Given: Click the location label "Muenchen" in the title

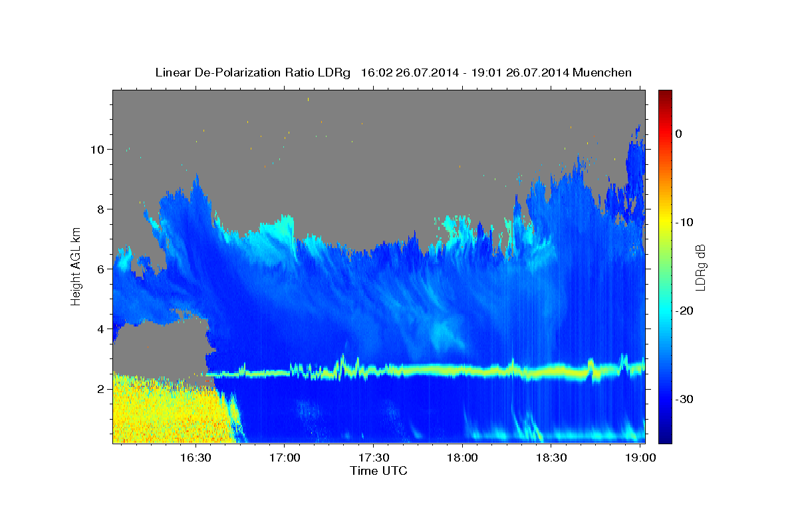Looking at the screenshot, I should [x=602, y=72].
